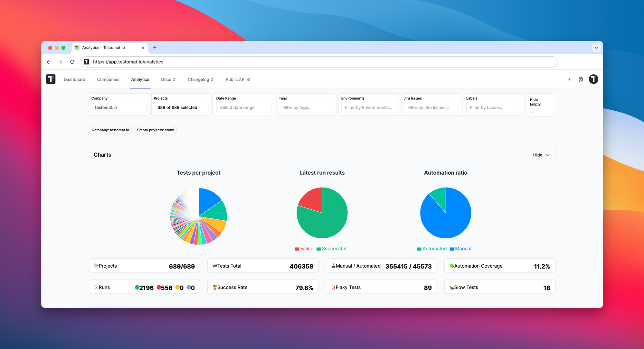Switch to the Companies tab
Viewport: 644px width, 349px height.
(x=108, y=79)
